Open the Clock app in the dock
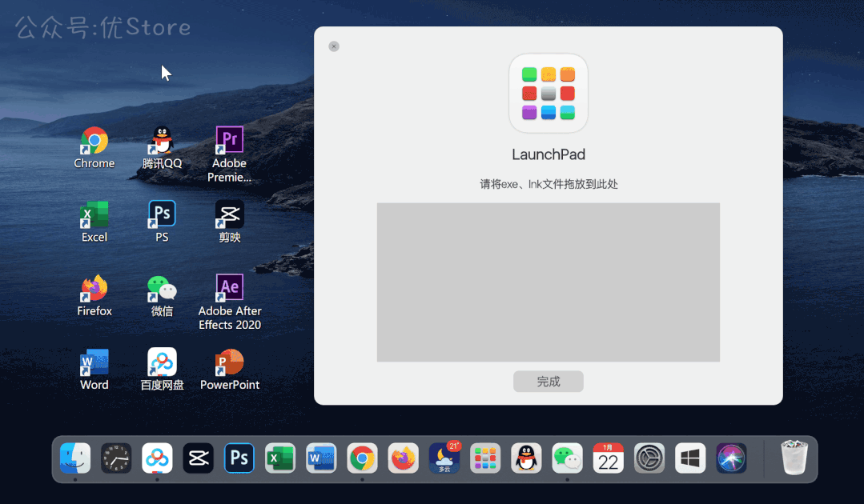 (x=116, y=458)
